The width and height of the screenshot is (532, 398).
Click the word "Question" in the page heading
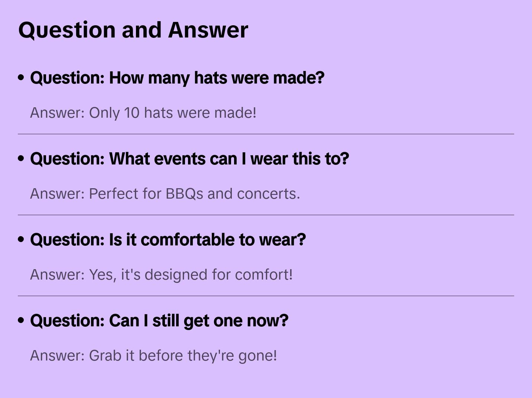click(67, 30)
